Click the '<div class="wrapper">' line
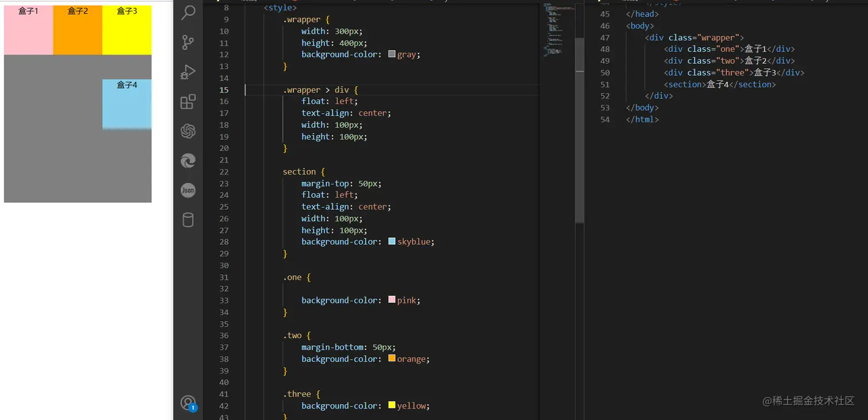This screenshot has height=420, width=868. 695,37
